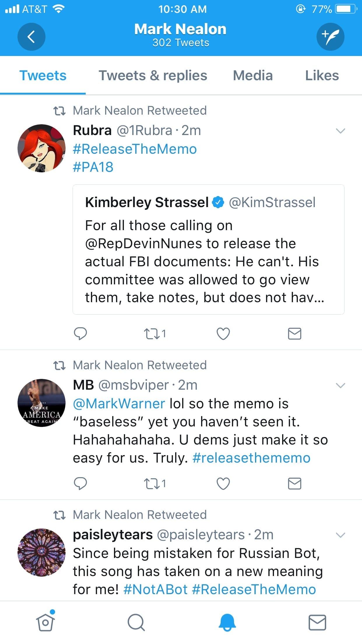Share MB's tweet via direct message
This screenshot has width=362, height=644.
[x=295, y=484]
